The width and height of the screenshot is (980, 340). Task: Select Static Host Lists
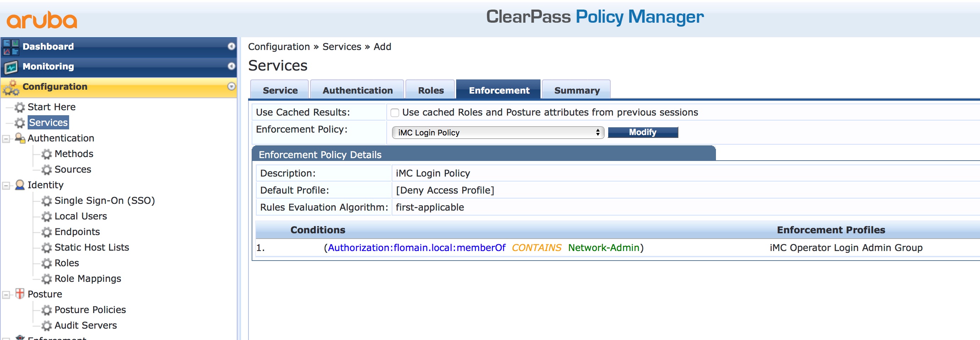[91, 247]
